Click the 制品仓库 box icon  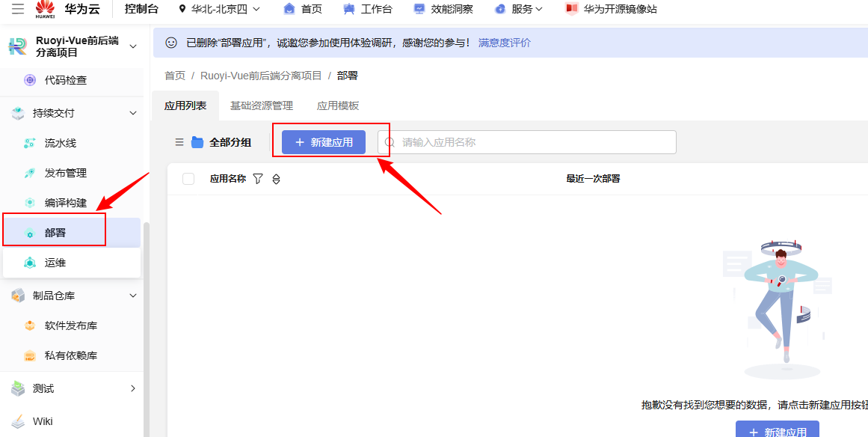(18, 296)
